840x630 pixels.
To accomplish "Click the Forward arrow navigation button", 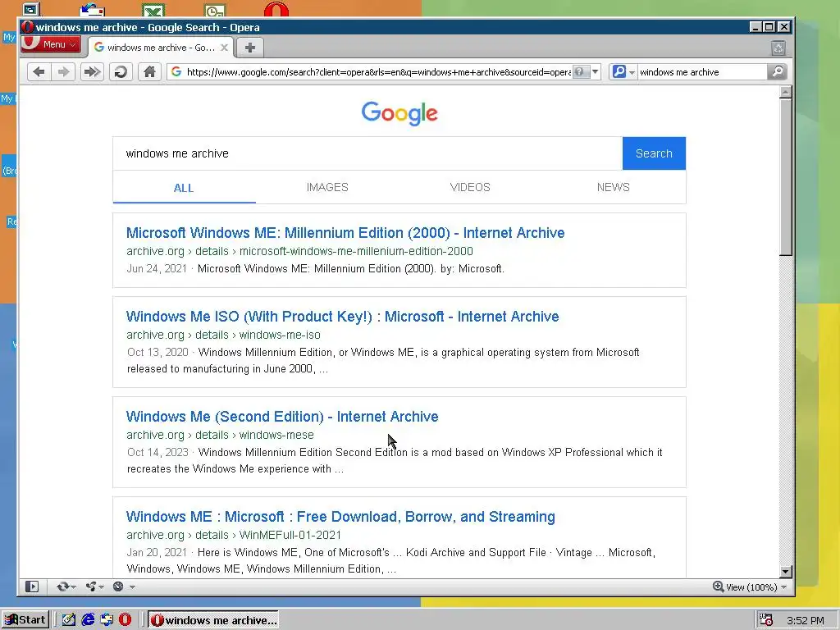I will [x=63, y=72].
